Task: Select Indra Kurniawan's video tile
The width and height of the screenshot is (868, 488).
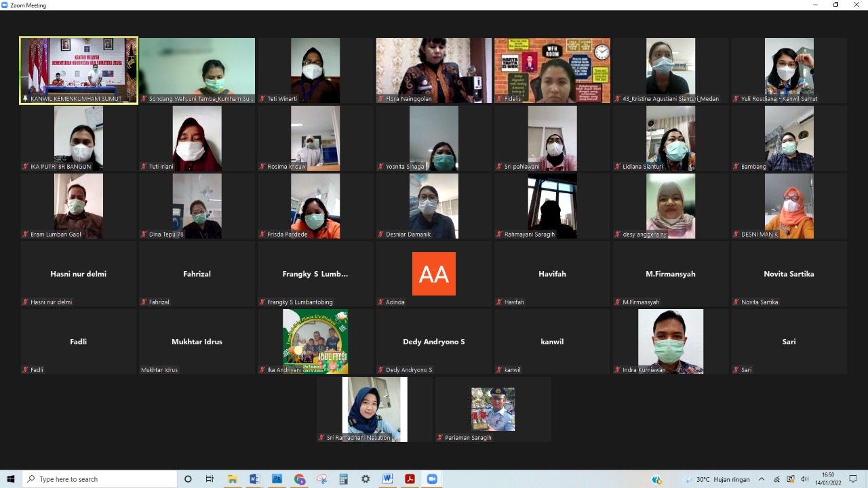Action: (671, 341)
